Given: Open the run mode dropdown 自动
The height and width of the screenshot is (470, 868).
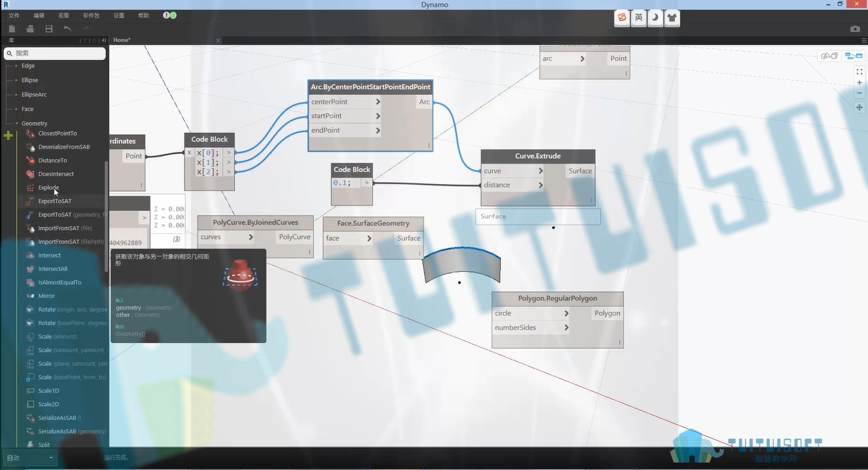Looking at the screenshot, I should [x=29, y=458].
